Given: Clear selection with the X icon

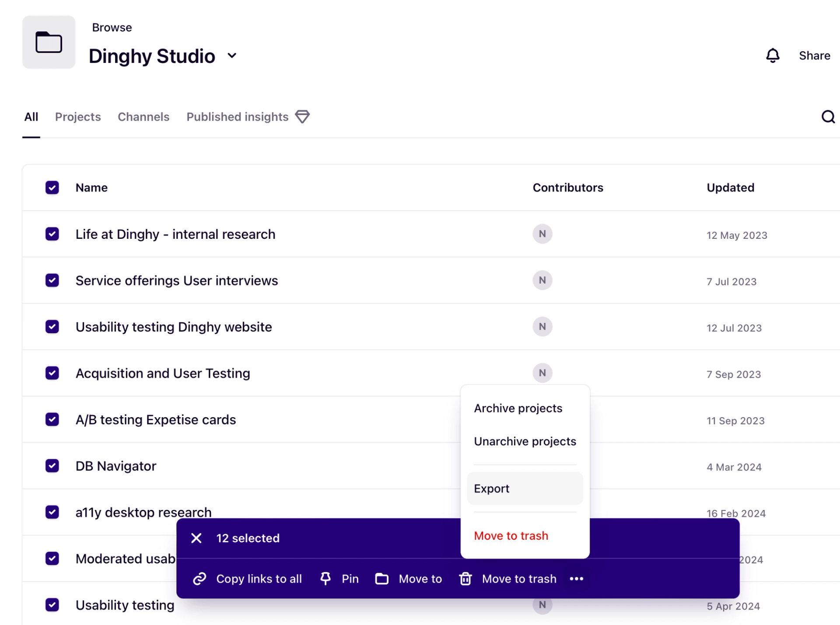Looking at the screenshot, I should coord(196,538).
